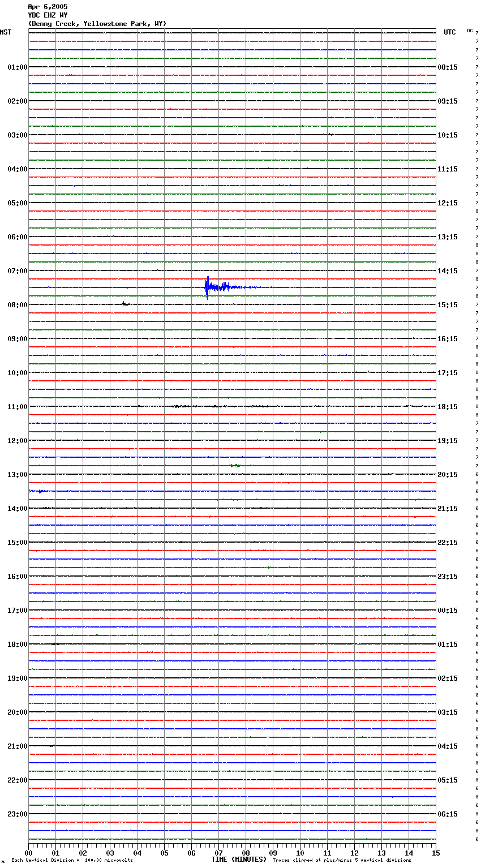The image size is (481, 868).
Task: Click the 'DC' column header
Action: pos(470,31)
